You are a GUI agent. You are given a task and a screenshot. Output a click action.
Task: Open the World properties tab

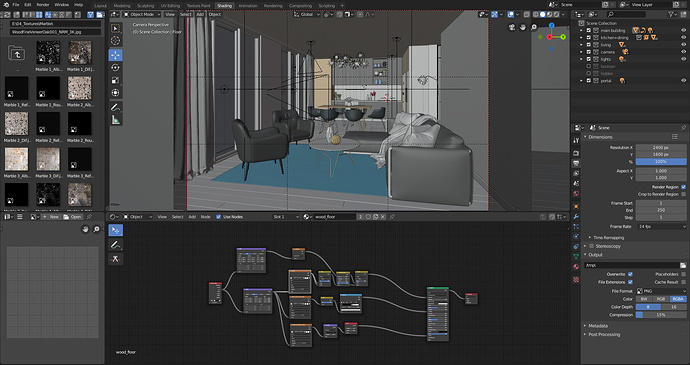[576, 193]
